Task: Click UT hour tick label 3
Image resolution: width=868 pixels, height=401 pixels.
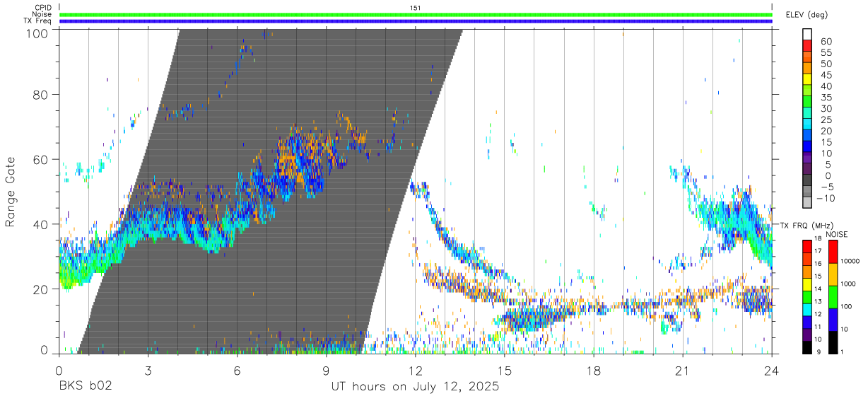Action: [x=148, y=371]
